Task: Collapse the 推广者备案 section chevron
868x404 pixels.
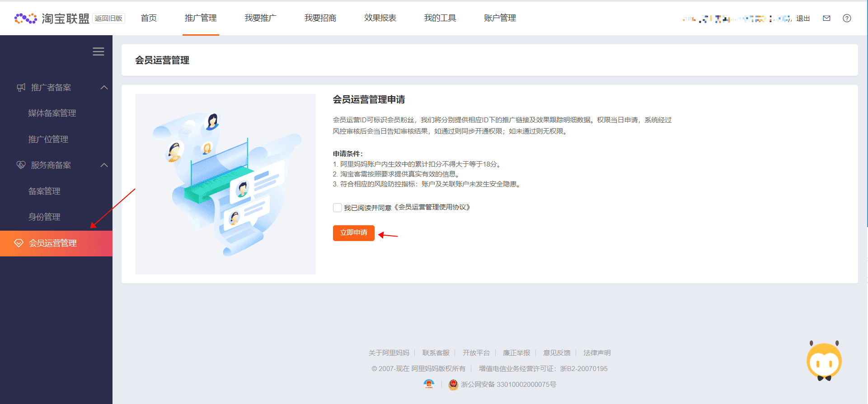Action: point(104,88)
